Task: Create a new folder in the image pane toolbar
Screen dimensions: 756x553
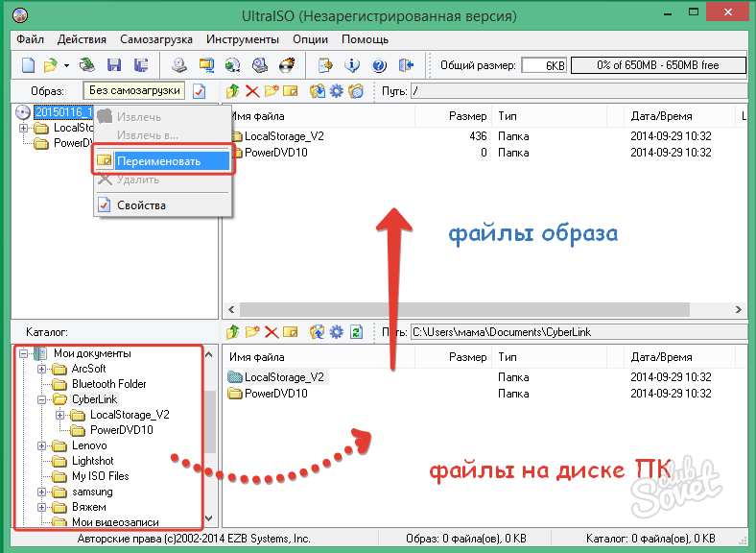Action: (x=272, y=90)
